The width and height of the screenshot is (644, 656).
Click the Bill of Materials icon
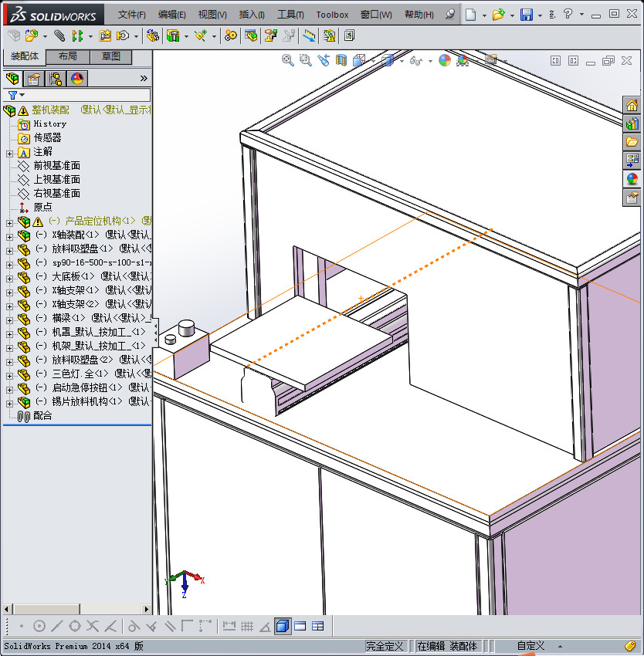click(x=251, y=36)
